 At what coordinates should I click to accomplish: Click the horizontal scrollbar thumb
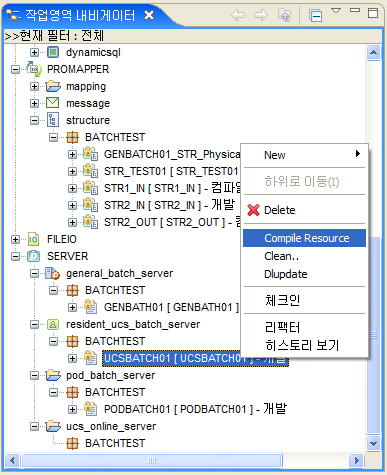pyautogui.click(x=152, y=461)
